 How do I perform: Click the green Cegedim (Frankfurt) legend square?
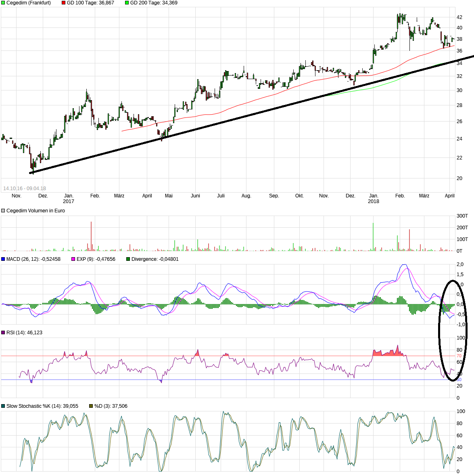click(3, 3)
